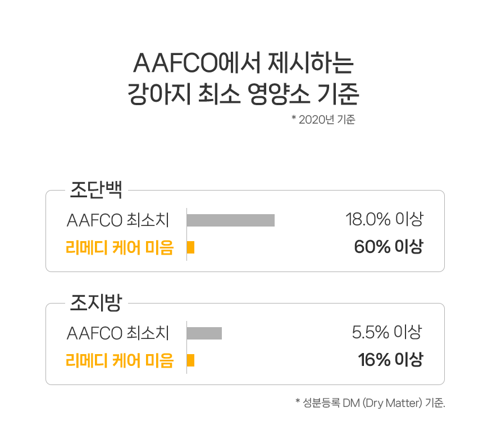Click the gray AAFCO bar in 조지방
Image resolution: width=483 pixels, height=448 pixels.
(x=204, y=333)
